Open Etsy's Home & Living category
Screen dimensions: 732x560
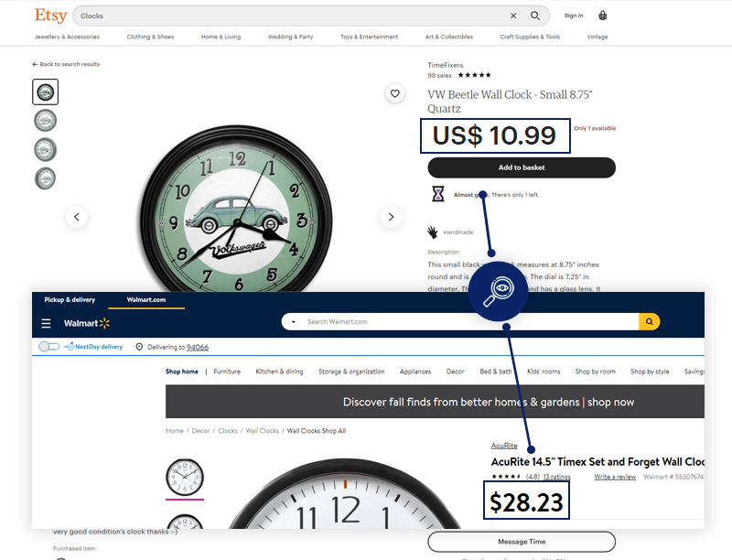tap(221, 38)
